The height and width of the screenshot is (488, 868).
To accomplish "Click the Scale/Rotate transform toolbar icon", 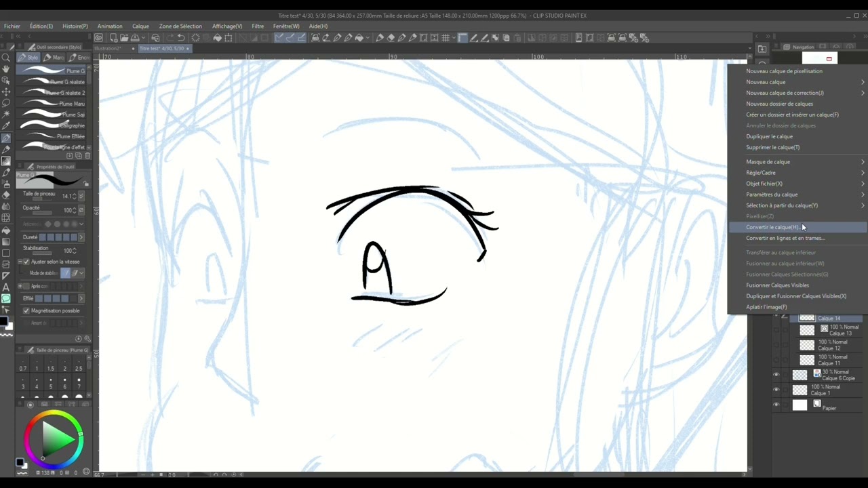I will pos(229,38).
